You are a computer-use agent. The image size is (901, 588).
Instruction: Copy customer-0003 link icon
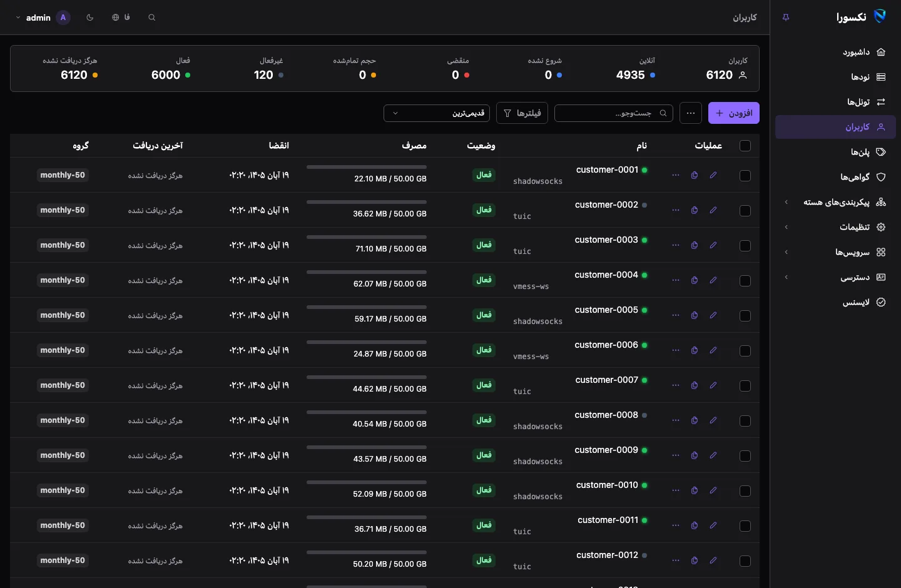pos(694,245)
